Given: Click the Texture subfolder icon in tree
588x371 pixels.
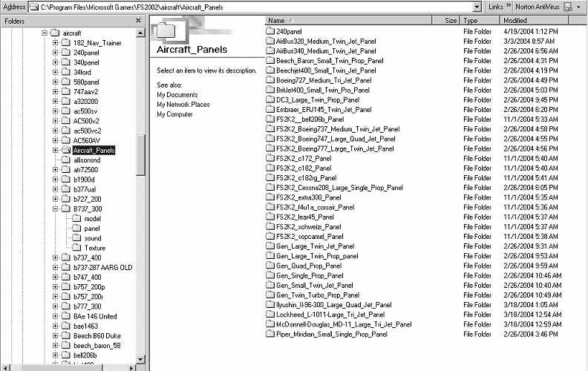Looking at the screenshot, I should pos(76,248).
